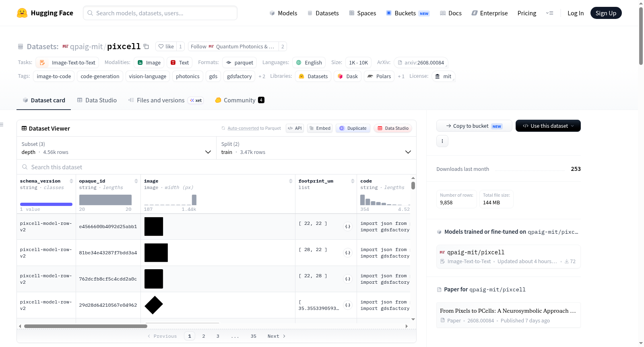Open the arxiv:2608.00084 tag
The width and height of the screenshot is (644, 347).
coord(421,62)
